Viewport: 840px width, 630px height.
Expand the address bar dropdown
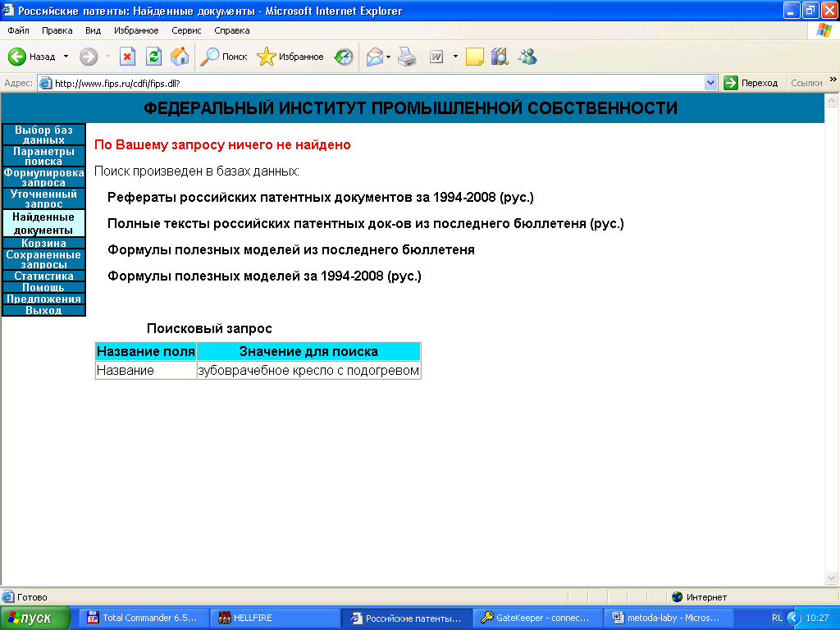pyautogui.click(x=711, y=83)
